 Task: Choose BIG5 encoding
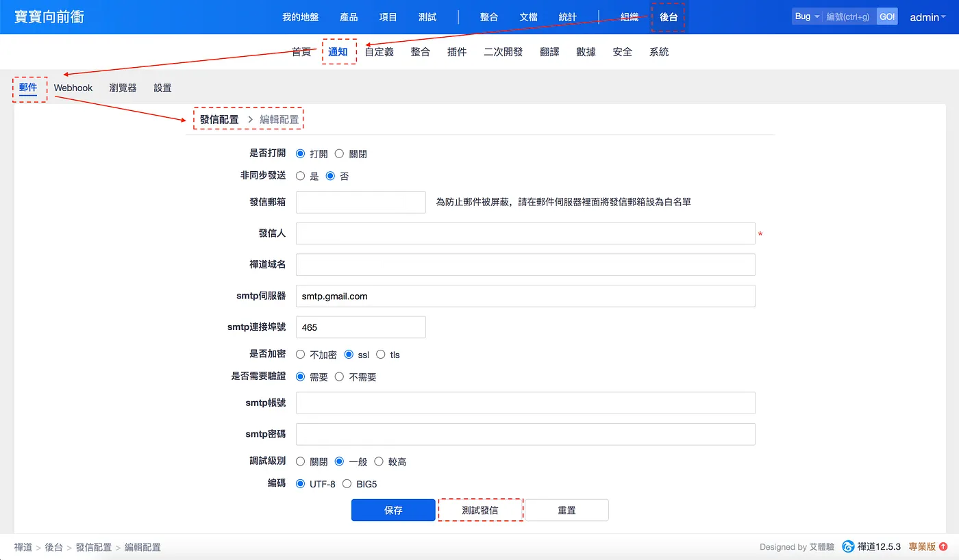pyautogui.click(x=347, y=483)
